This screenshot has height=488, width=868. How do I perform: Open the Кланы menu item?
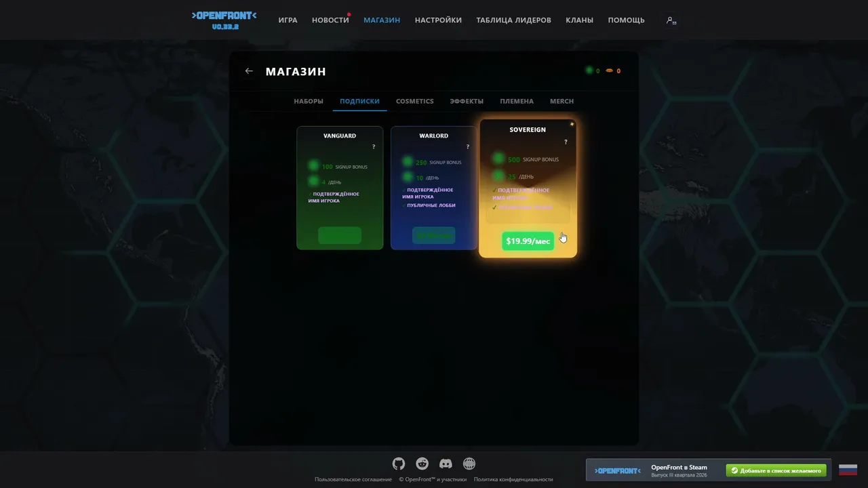579,20
